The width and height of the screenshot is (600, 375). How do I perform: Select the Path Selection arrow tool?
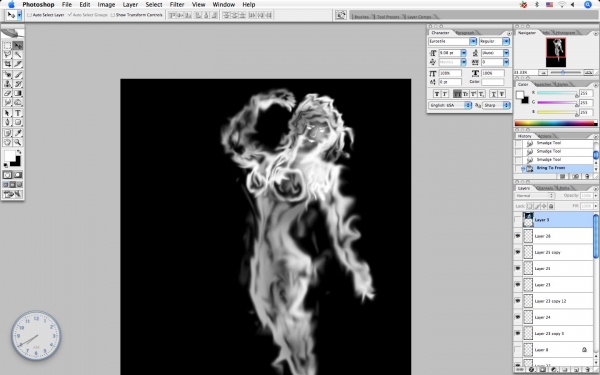(7, 113)
